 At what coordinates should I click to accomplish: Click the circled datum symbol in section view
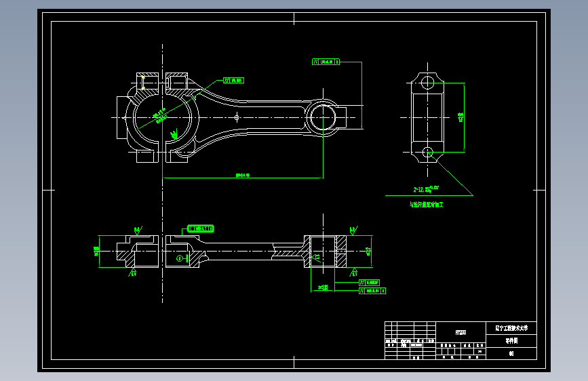point(180,258)
